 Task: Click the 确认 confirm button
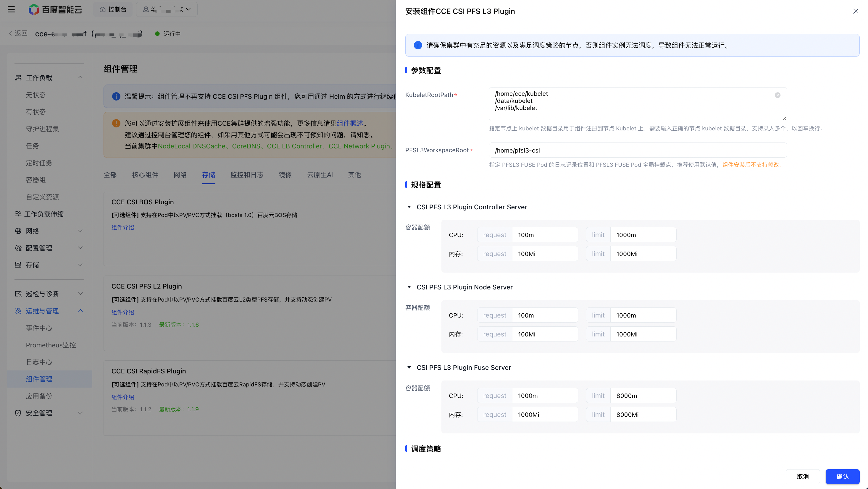click(842, 477)
